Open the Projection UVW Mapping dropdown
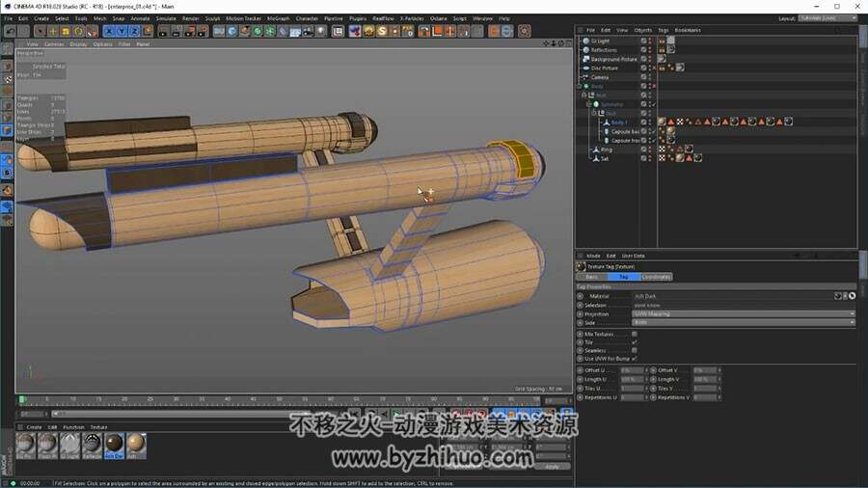This screenshot has width=868, height=488. click(744, 313)
